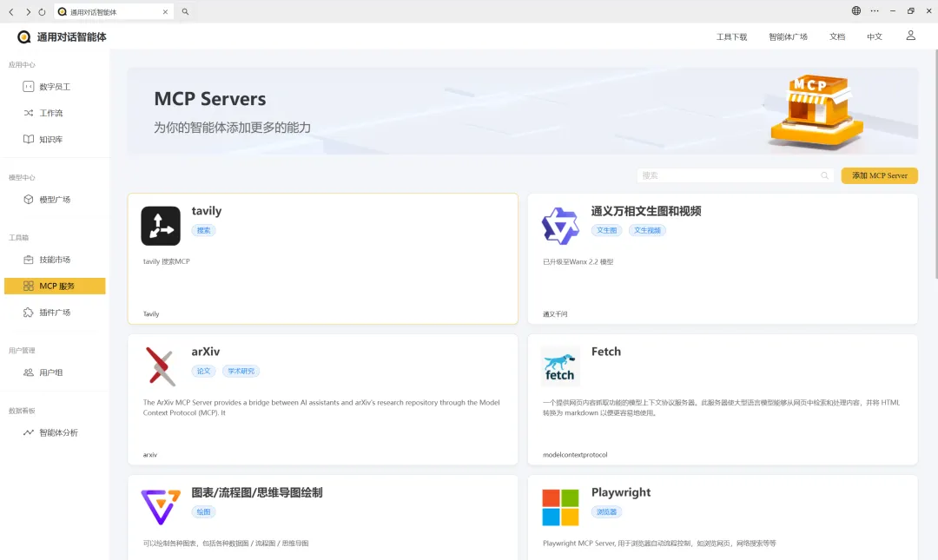Click the browser forward arrow
This screenshot has width=938, height=560.
28,11
